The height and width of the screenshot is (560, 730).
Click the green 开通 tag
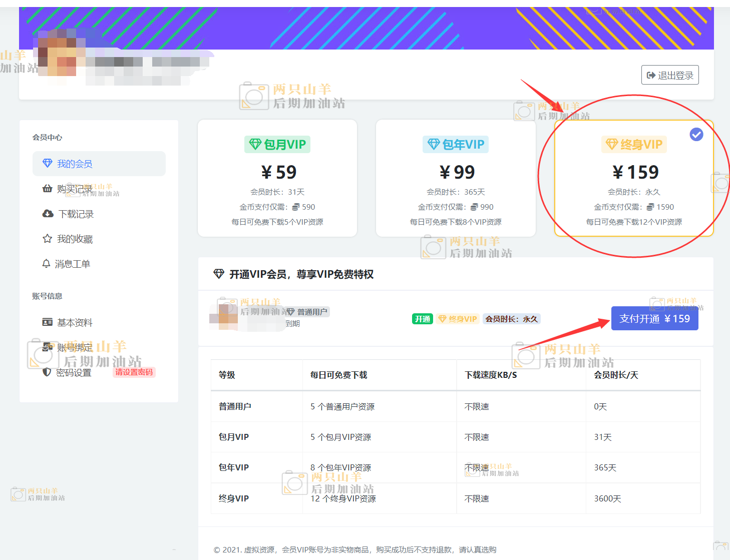(422, 319)
